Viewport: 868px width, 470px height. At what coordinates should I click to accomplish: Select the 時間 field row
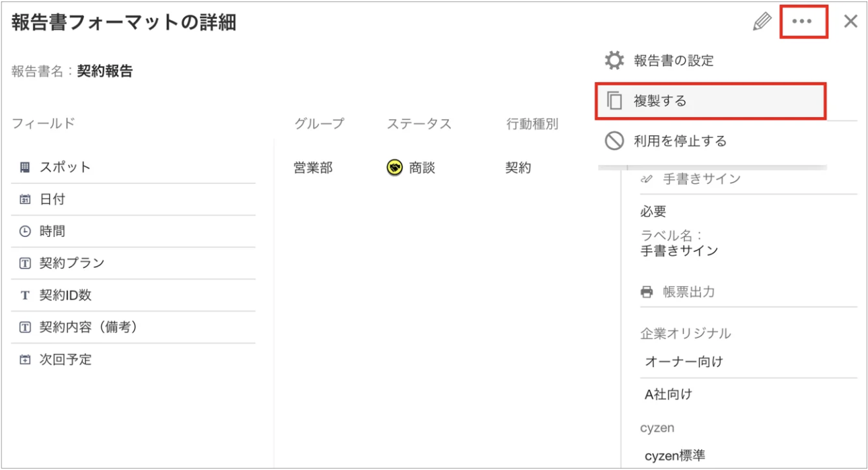click(x=134, y=232)
